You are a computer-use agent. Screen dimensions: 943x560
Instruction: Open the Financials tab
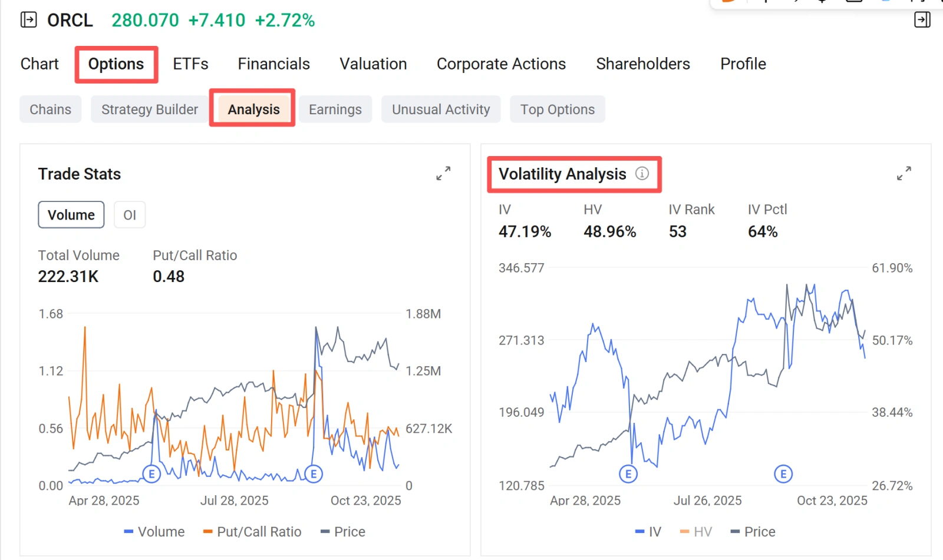click(273, 64)
